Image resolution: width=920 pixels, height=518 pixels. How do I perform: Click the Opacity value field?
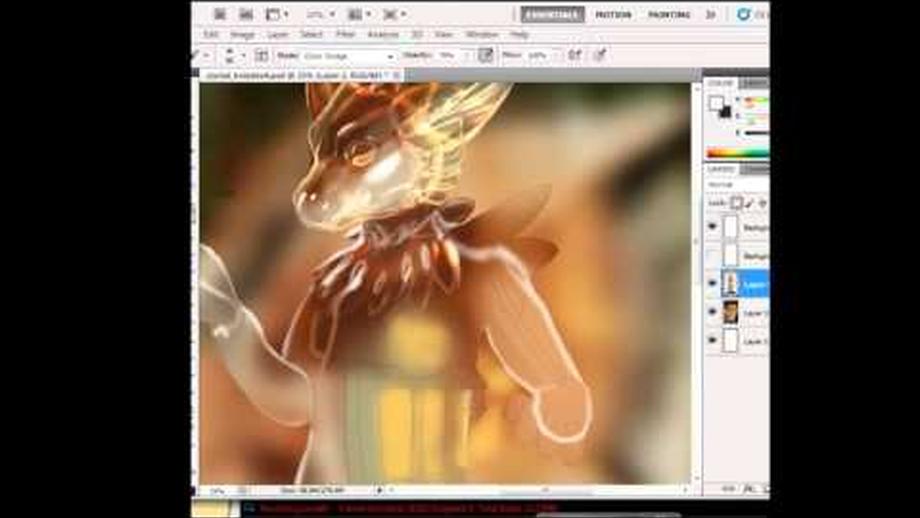point(451,55)
